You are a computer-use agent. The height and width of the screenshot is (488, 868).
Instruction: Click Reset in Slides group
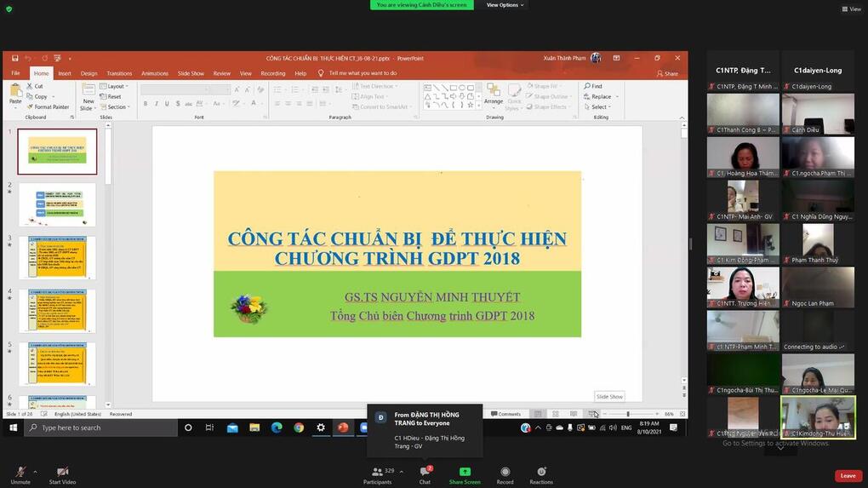pos(110,97)
